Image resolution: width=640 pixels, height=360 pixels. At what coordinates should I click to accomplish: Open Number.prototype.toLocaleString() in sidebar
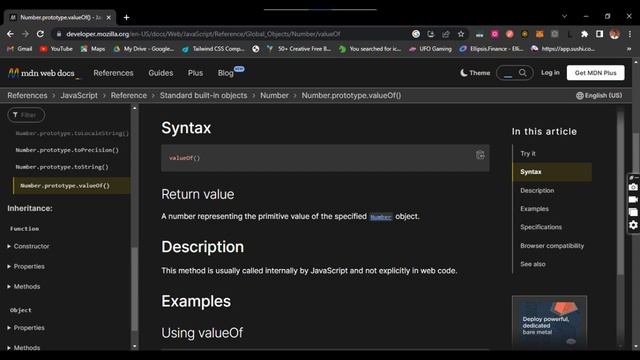coord(72,133)
